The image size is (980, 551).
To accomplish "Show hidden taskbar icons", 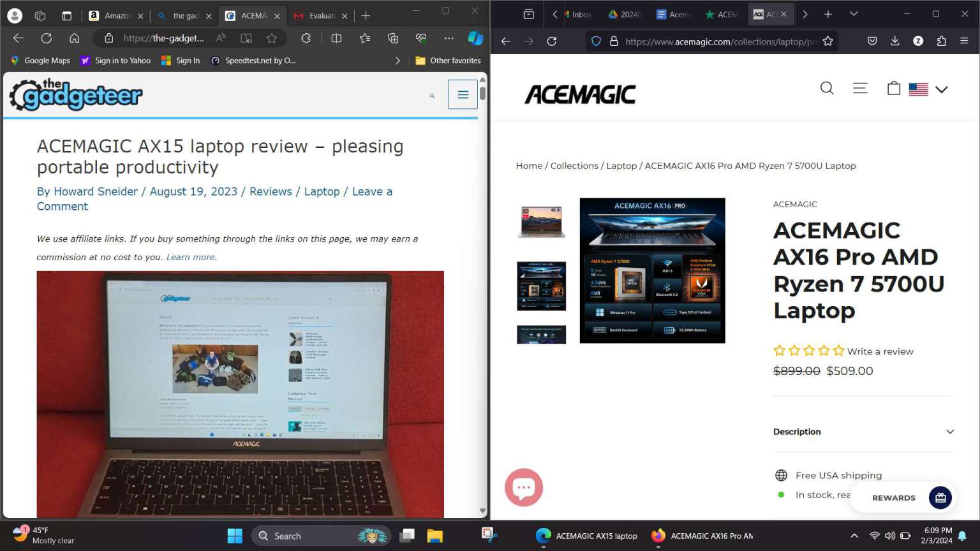I will coord(853,536).
